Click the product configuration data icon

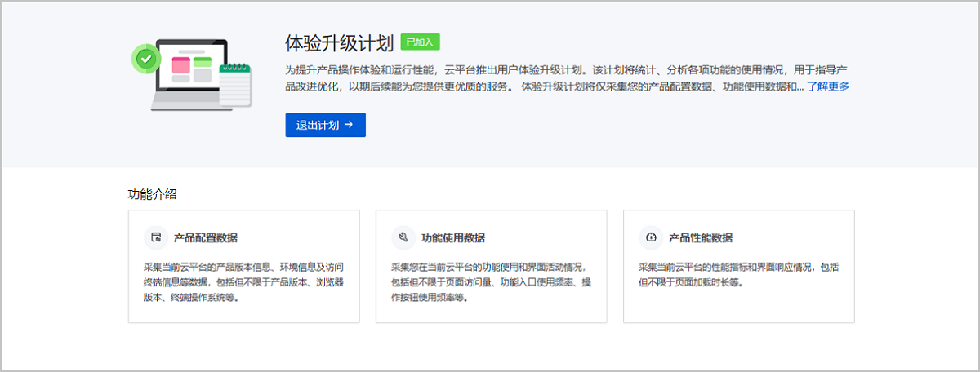pyautogui.click(x=154, y=237)
